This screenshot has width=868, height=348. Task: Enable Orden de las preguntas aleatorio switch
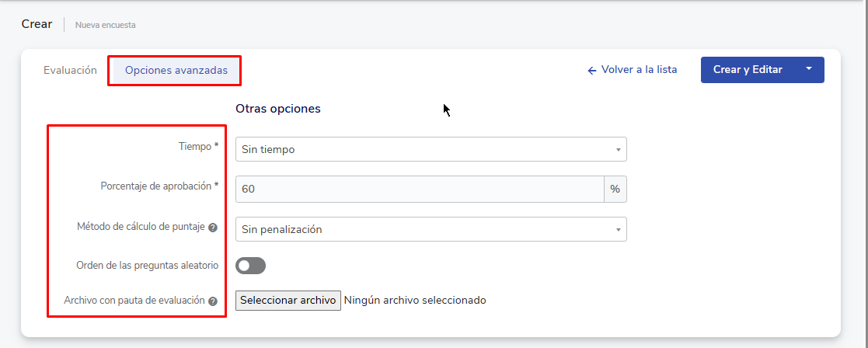[x=250, y=266]
